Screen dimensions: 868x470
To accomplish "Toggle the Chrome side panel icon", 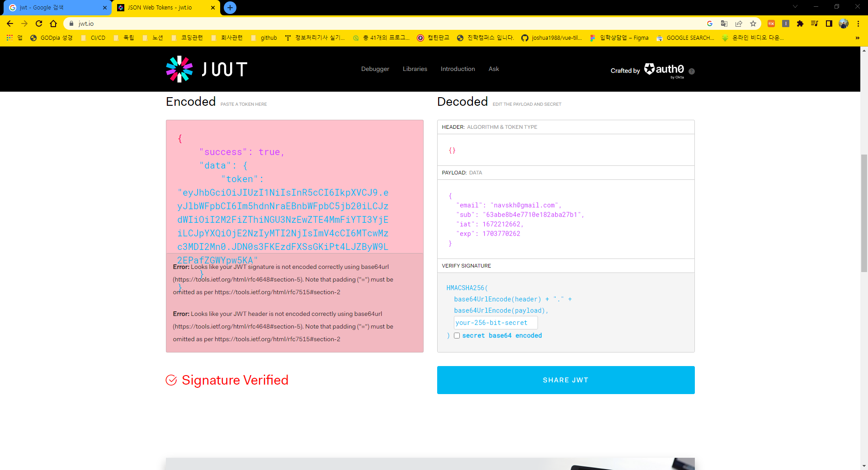I will [x=829, y=23].
